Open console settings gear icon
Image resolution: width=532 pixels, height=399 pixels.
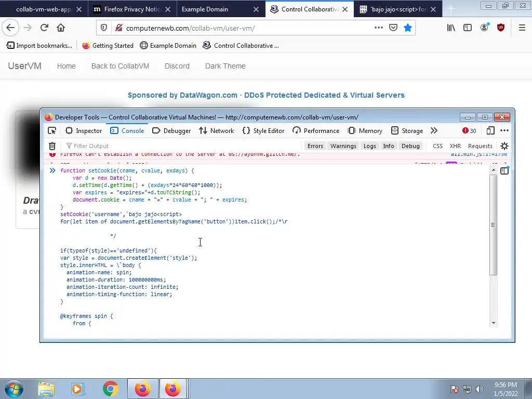point(504,146)
